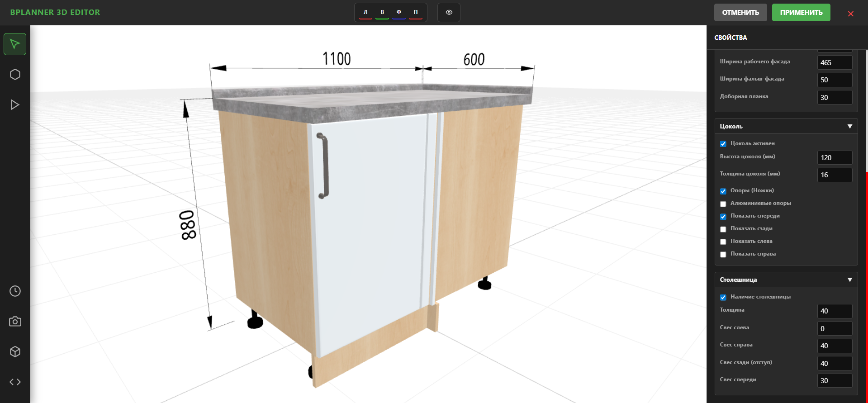
Task: Select the arrow cursor tool
Action: click(15, 44)
